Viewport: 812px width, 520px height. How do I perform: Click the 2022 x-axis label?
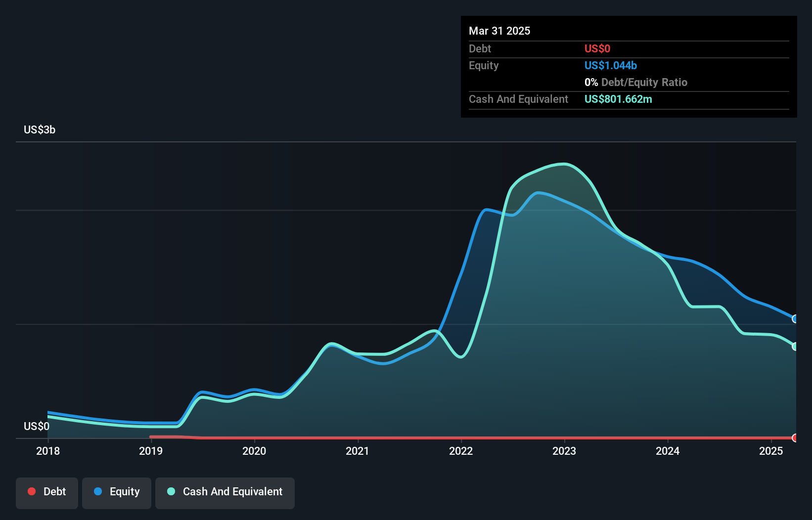point(461,451)
